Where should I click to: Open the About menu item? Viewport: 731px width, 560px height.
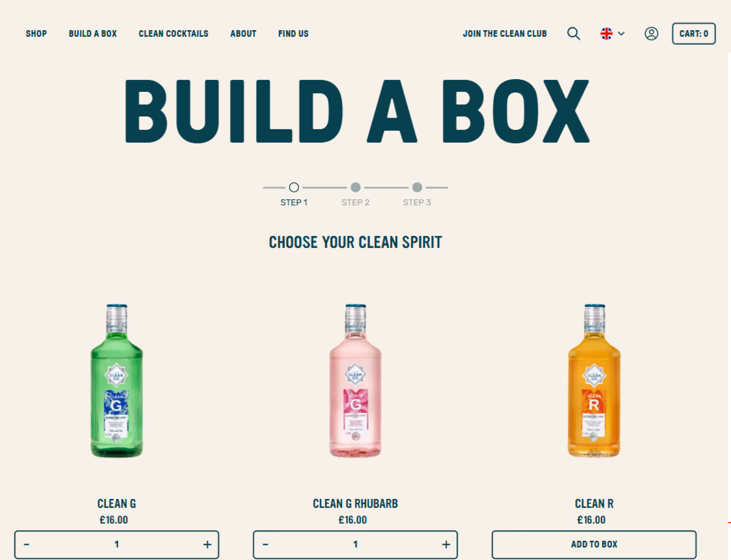tap(243, 34)
